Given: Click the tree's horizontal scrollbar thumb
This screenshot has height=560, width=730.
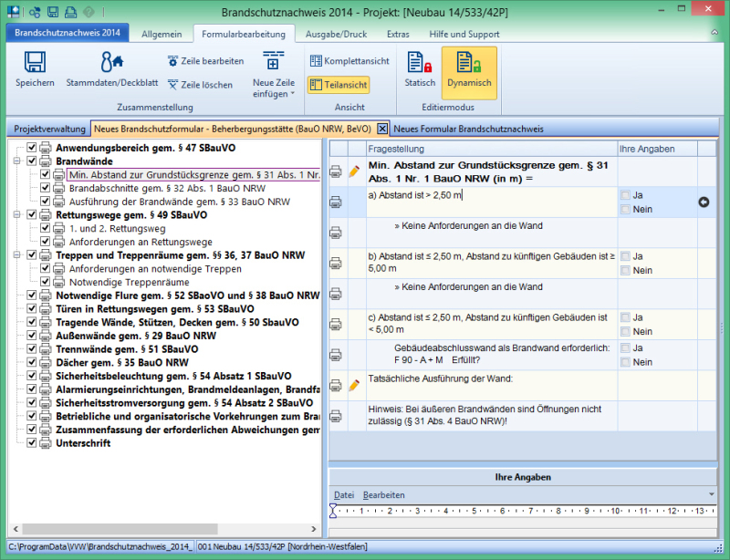Looking at the screenshot, I should tap(120, 529).
